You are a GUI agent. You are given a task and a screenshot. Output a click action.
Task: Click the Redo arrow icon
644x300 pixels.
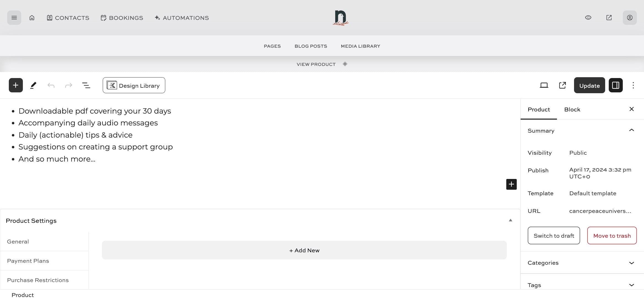(69, 85)
